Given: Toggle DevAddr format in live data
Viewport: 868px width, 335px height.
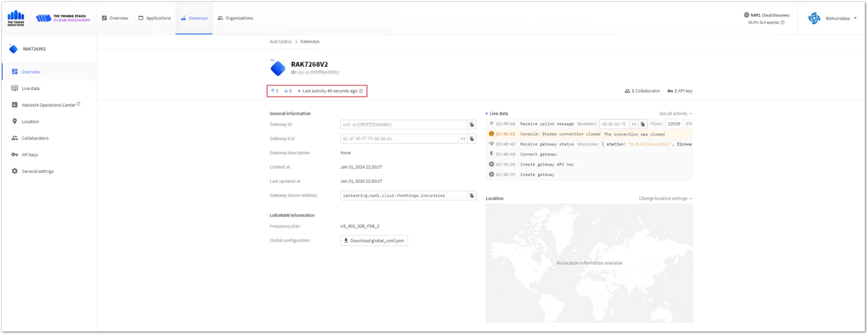Looking at the screenshot, I should [x=634, y=124].
